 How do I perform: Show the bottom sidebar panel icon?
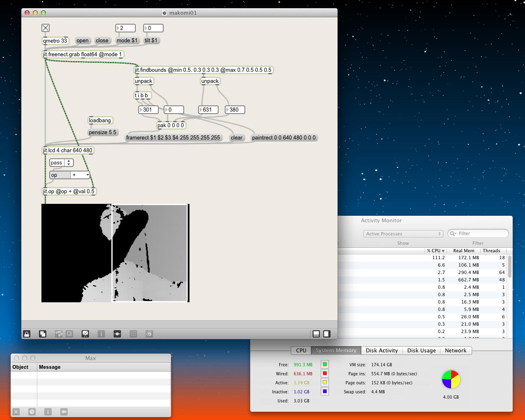(x=316, y=334)
